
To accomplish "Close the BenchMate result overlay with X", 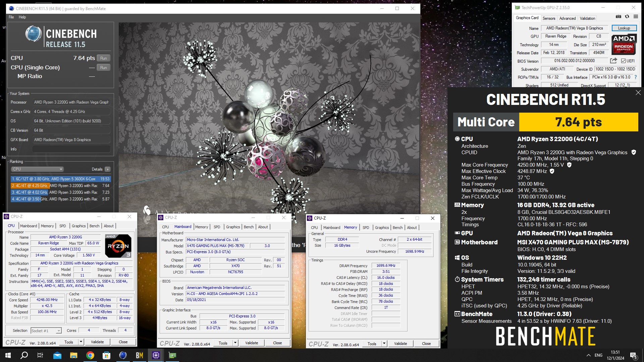I will pos(638,93).
